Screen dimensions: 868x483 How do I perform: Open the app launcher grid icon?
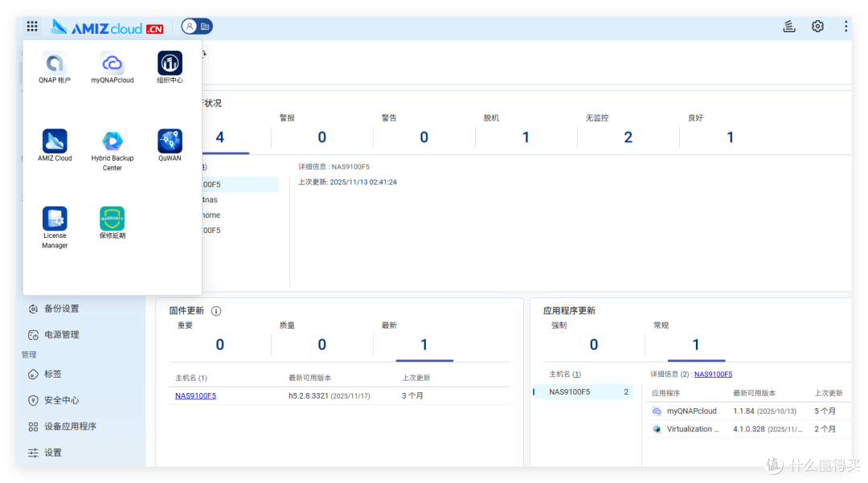point(32,26)
